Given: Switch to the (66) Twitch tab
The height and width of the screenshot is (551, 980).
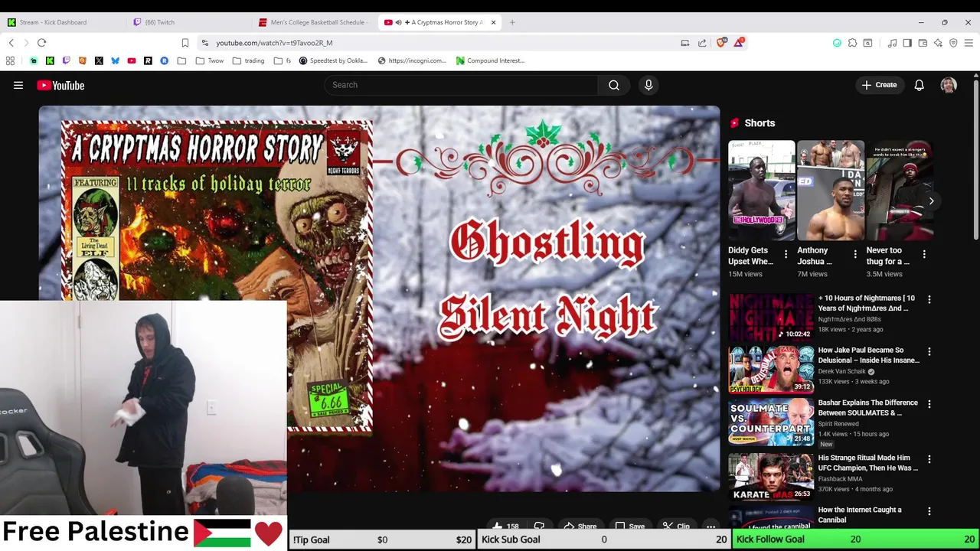Looking at the screenshot, I should tap(188, 22).
